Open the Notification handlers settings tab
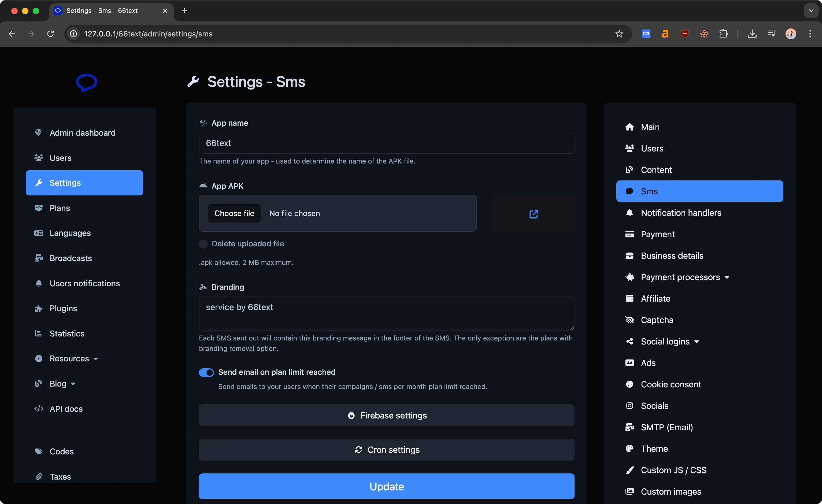Image resolution: width=822 pixels, height=504 pixels. [x=680, y=213]
